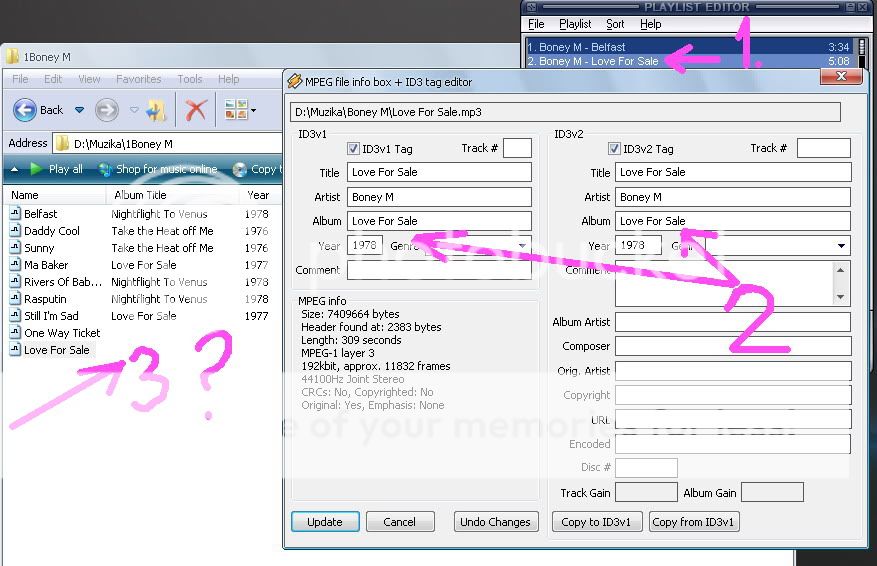Click the comment box scroll down arrow

[x=840, y=297]
